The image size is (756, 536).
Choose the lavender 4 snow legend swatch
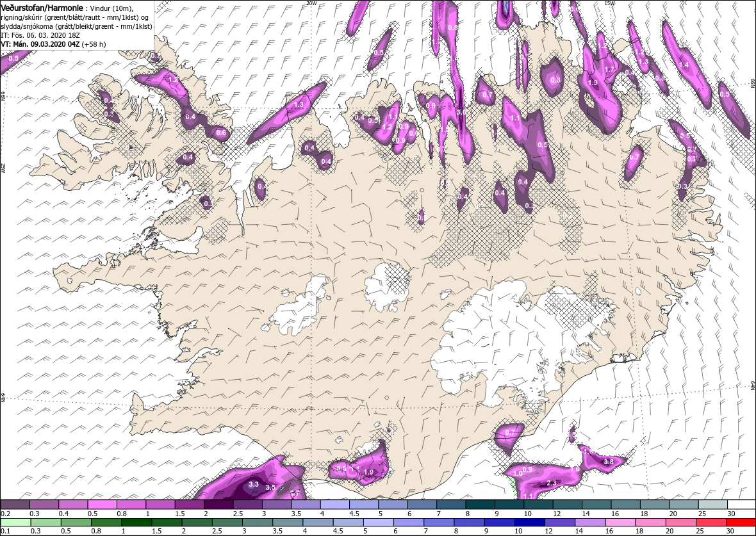(x=335, y=505)
